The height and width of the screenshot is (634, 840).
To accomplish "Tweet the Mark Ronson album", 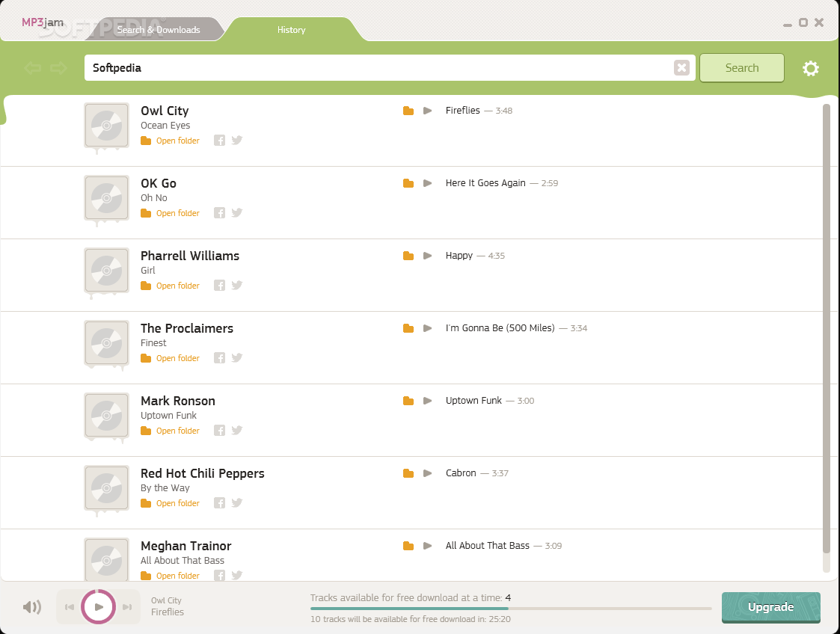I will click(x=237, y=430).
